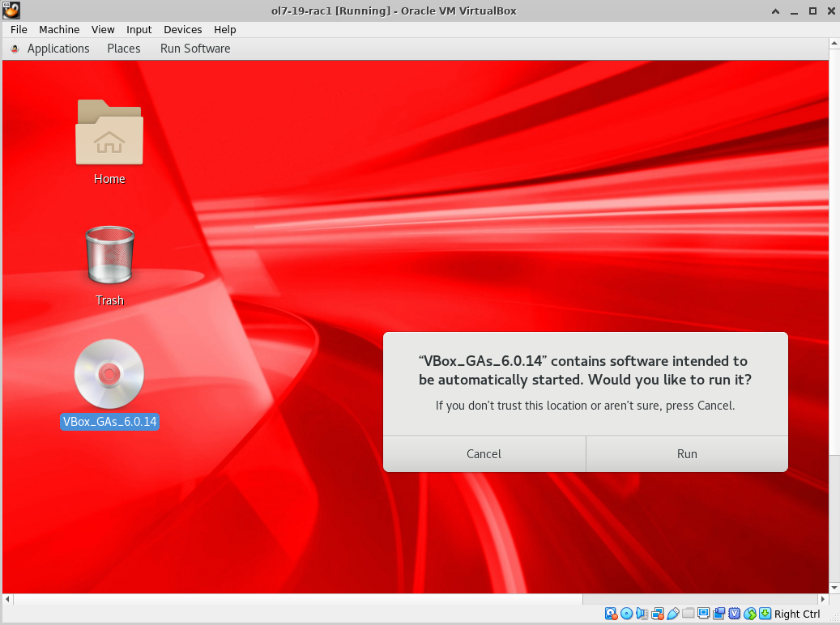This screenshot has width=840, height=625.
Task: Open the audio settings status icon
Action: coord(642,614)
